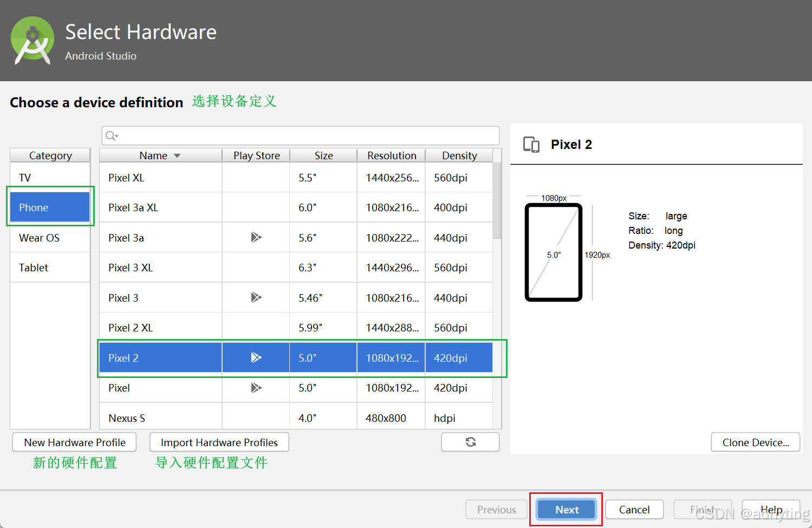Click the Previous button
Screen dimensions: 812x528
click(x=496, y=510)
